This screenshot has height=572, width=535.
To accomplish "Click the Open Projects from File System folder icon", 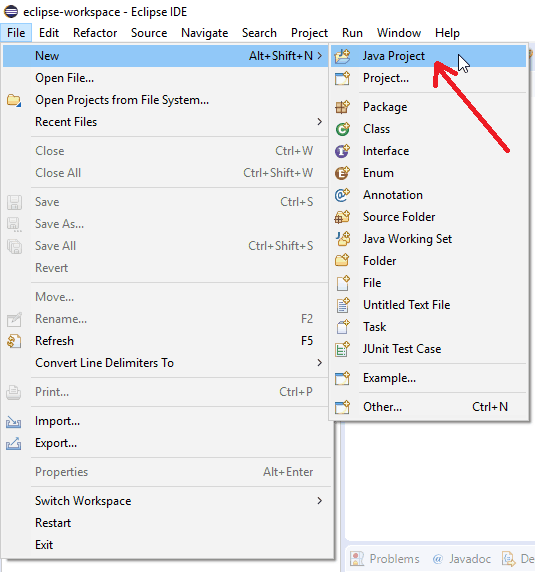I will click(14, 100).
